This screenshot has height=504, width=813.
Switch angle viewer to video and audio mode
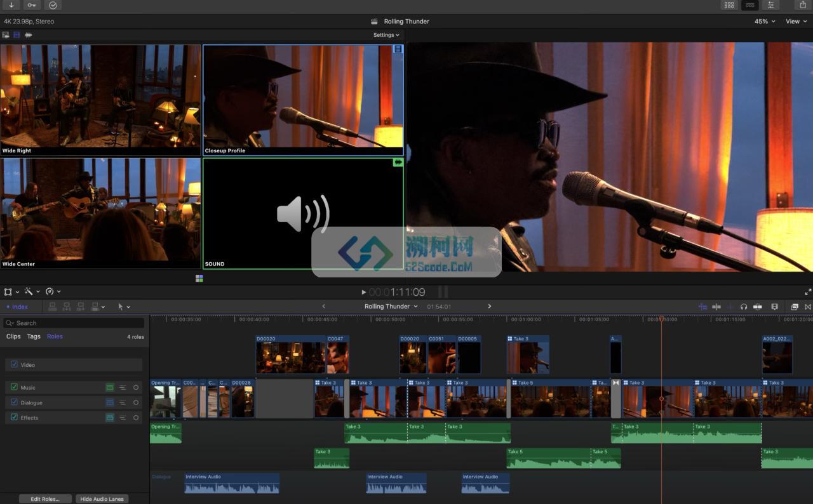tap(6, 35)
